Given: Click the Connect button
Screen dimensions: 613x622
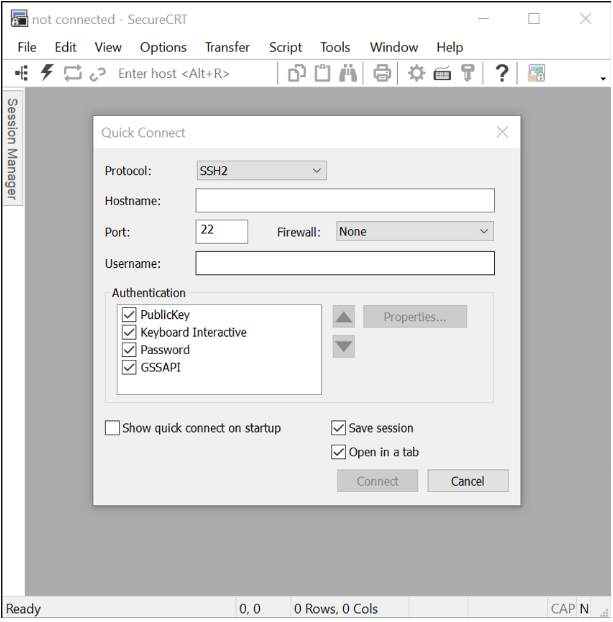Looking at the screenshot, I should [x=377, y=481].
